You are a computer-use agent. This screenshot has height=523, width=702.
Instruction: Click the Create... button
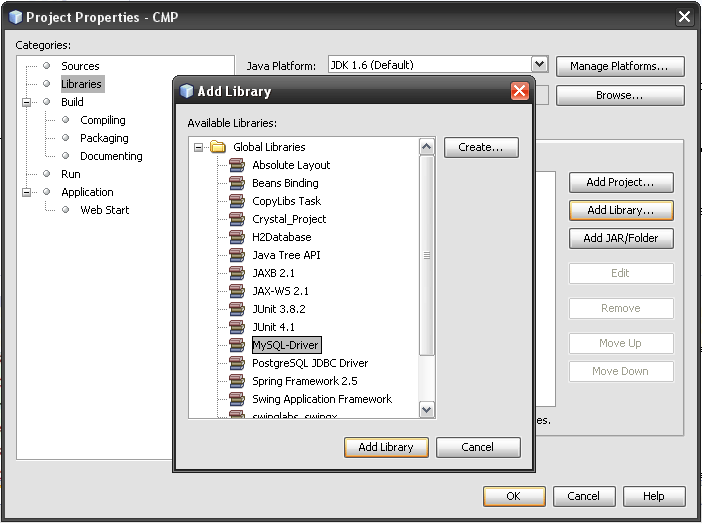[481, 147]
